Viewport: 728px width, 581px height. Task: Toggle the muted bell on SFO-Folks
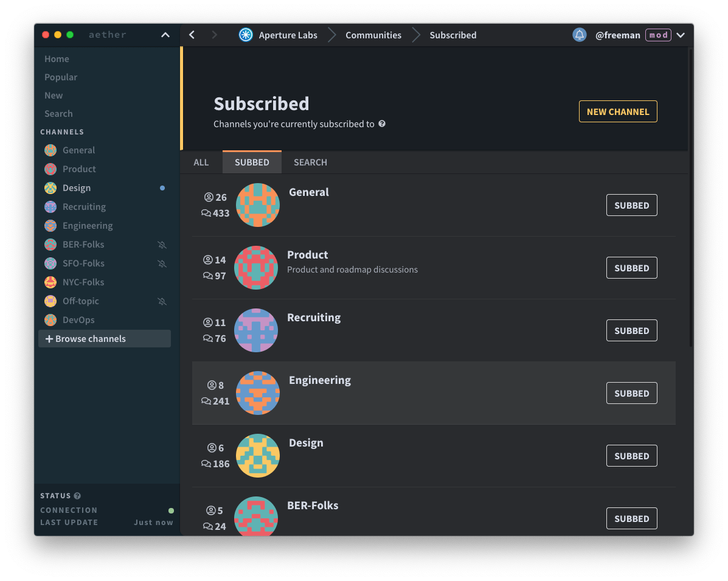point(162,263)
